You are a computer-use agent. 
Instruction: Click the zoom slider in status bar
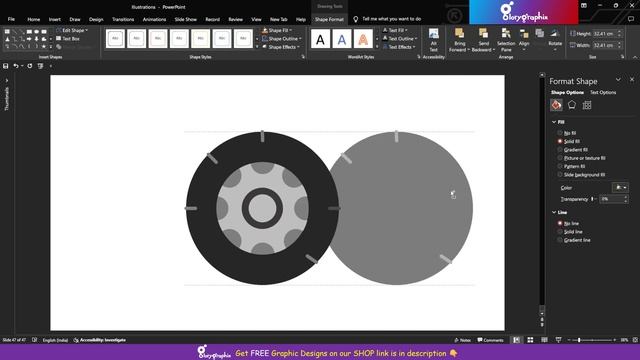click(579, 340)
